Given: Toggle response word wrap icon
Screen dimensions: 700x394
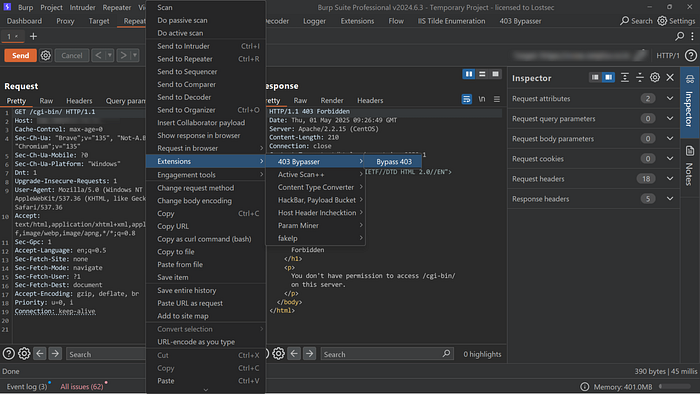Looking at the screenshot, I should click(467, 99).
